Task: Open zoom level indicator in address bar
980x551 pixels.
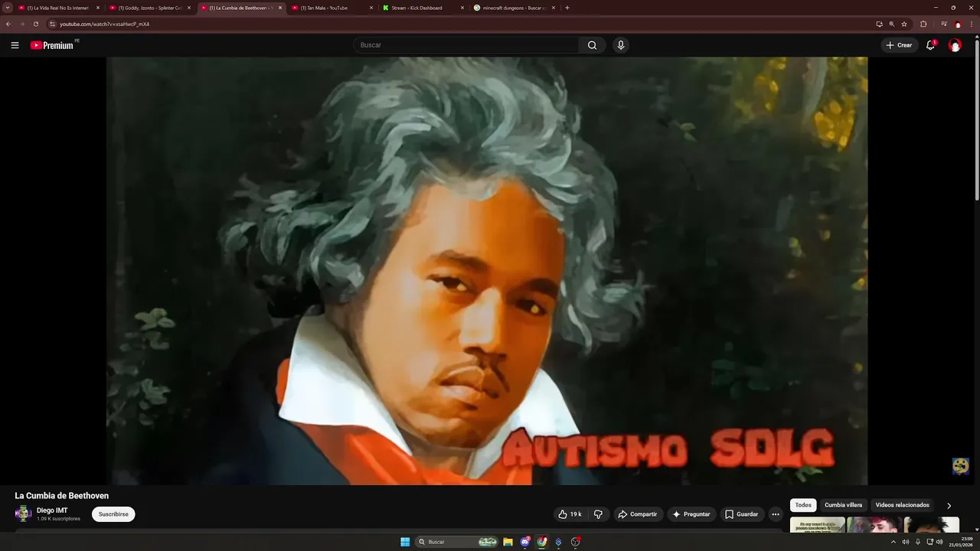Action: tap(891, 24)
